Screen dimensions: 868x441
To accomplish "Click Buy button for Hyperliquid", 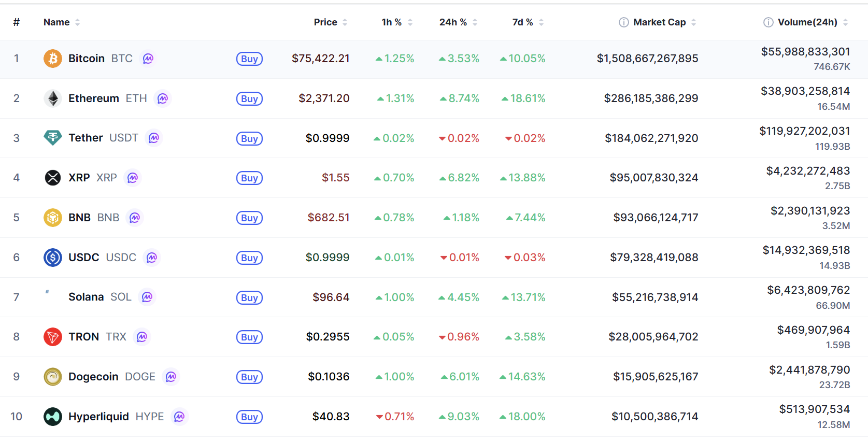I will pyautogui.click(x=249, y=417).
